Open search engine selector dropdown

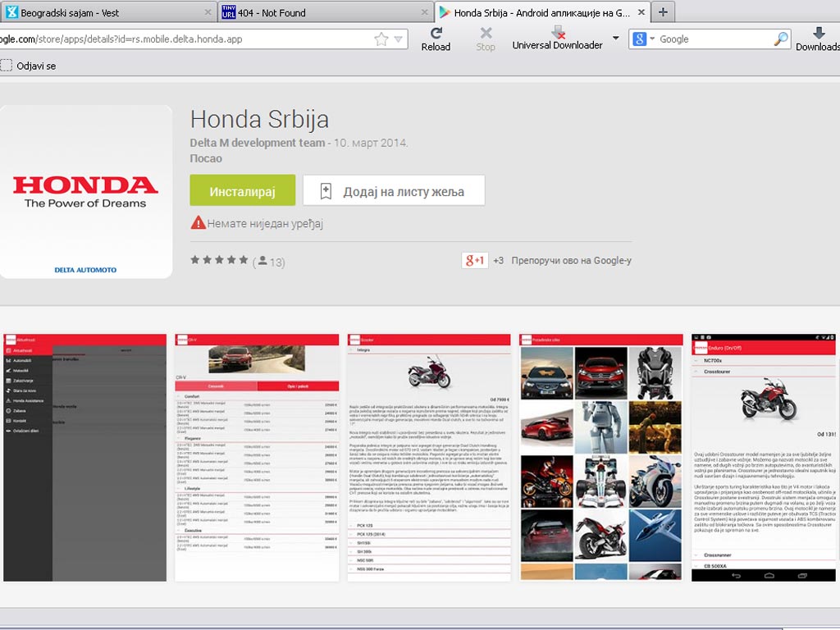pos(643,39)
